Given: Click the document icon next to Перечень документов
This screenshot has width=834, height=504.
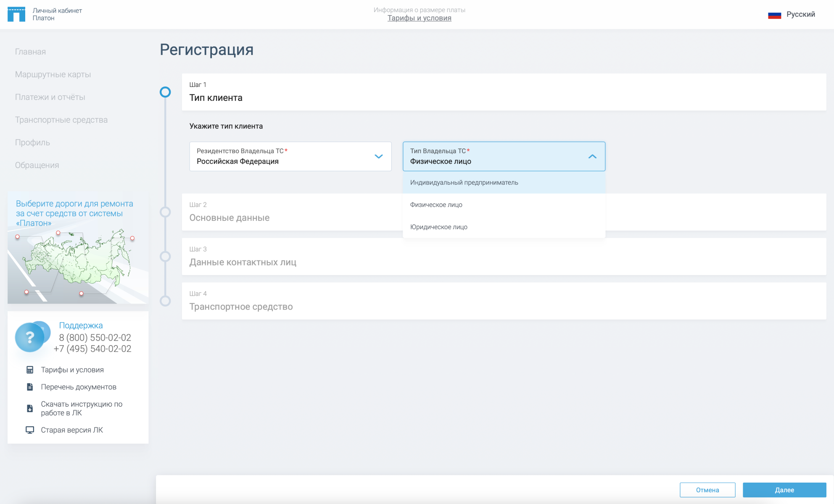Looking at the screenshot, I should point(29,387).
